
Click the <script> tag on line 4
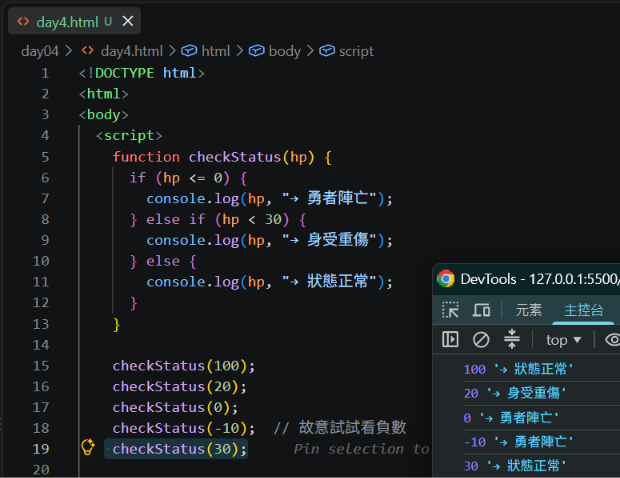129,136
